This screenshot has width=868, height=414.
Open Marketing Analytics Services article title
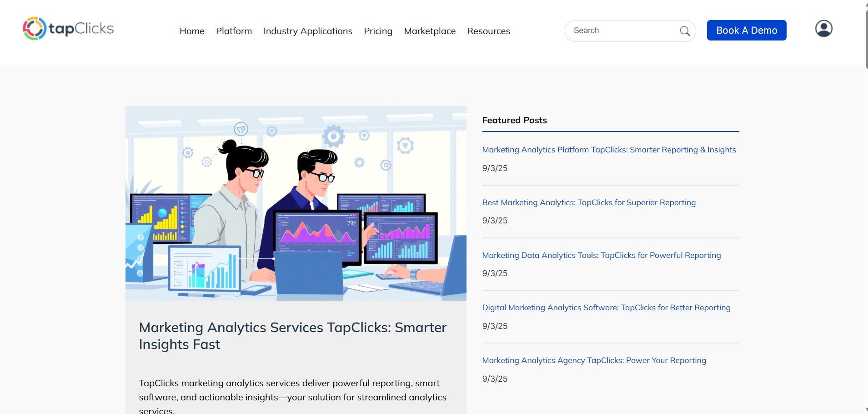click(x=292, y=336)
